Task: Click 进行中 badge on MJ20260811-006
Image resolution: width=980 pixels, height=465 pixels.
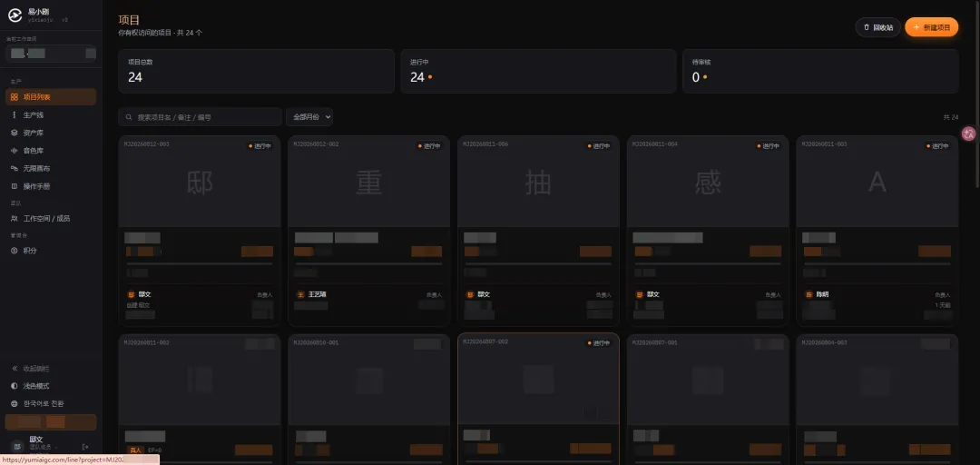Action: coord(599,146)
